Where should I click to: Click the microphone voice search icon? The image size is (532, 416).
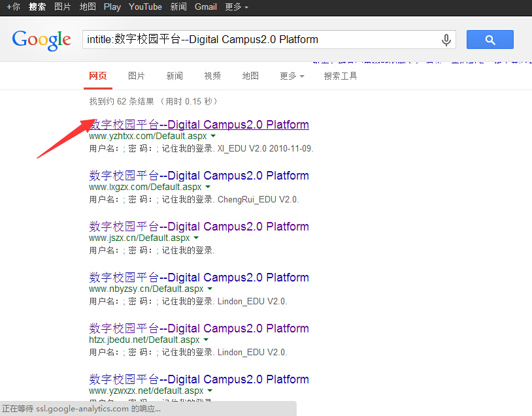(x=446, y=40)
